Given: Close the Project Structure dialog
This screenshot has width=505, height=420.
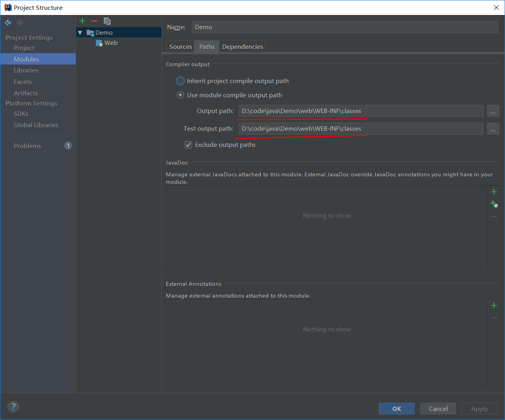Looking at the screenshot, I should coord(496,7).
